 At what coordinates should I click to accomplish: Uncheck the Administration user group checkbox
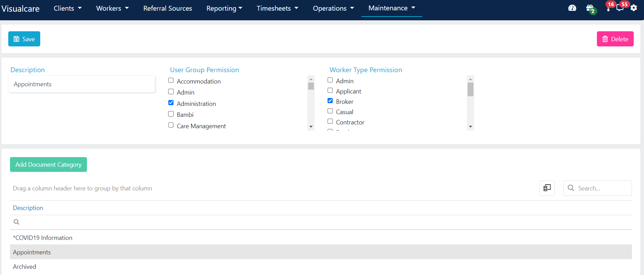point(171,103)
